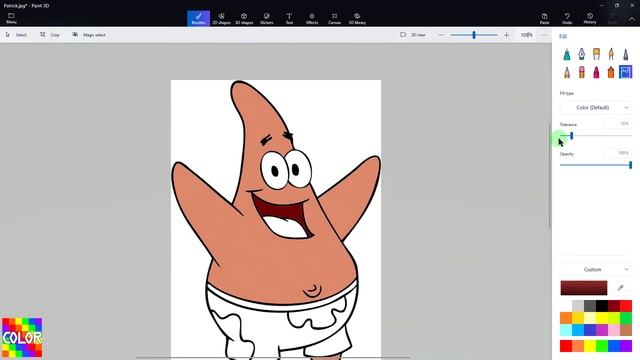This screenshot has height=360, width=640.
Task: Click the zoom slider handle
Action: pyautogui.click(x=474, y=35)
